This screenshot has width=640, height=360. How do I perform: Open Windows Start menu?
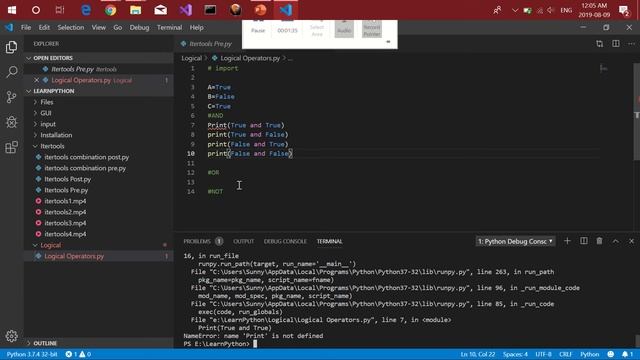coord(12,10)
